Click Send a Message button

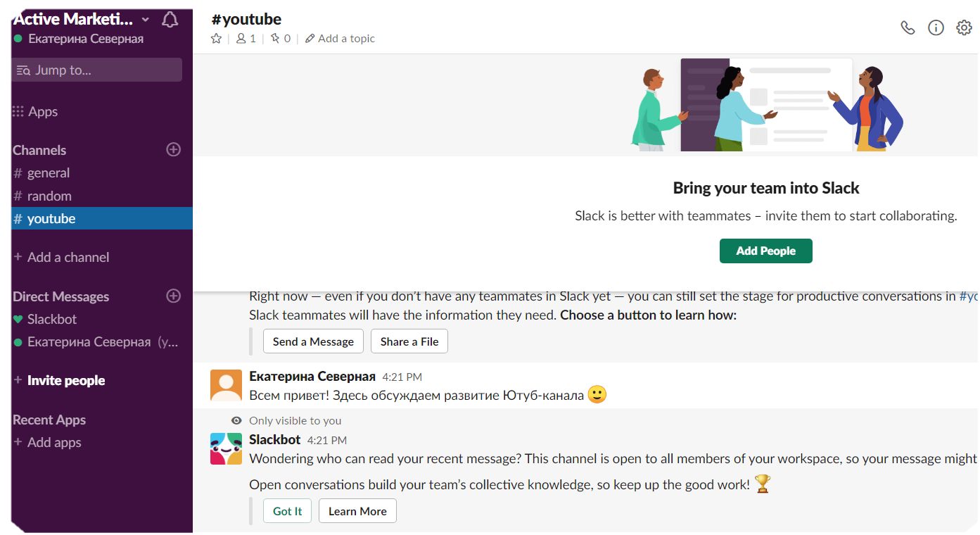coord(313,341)
